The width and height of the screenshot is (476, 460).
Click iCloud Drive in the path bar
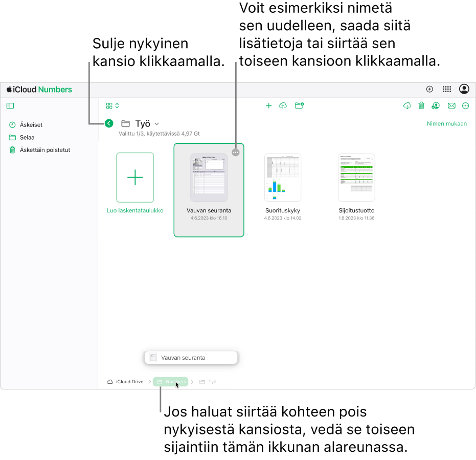tap(125, 382)
